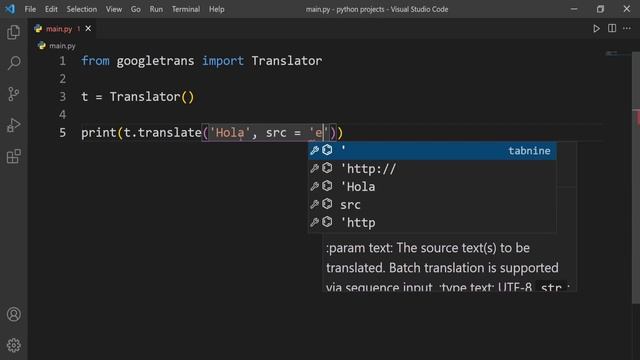Click the VS Code logo icon
The height and width of the screenshot is (360, 640).
tap(10, 9)
